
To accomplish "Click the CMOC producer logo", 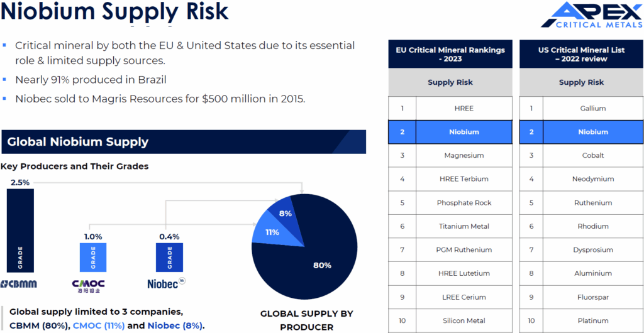I will (x=89, y=286).
